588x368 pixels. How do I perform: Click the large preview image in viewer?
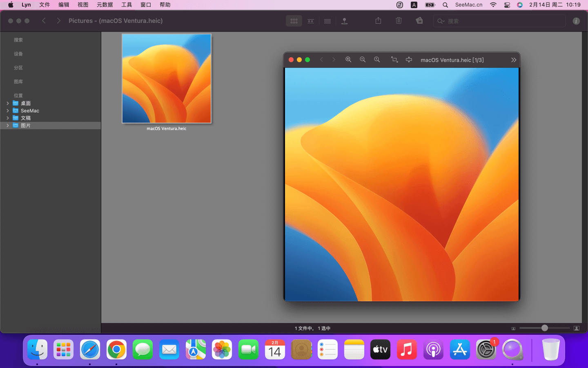coord(402,184)
